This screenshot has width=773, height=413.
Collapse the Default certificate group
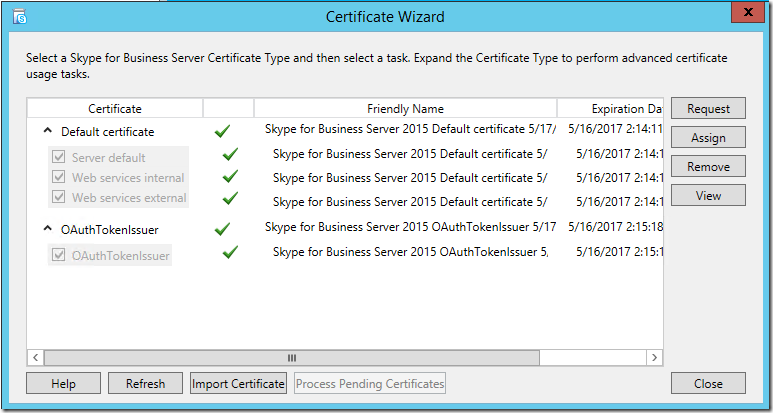point(47,131)
